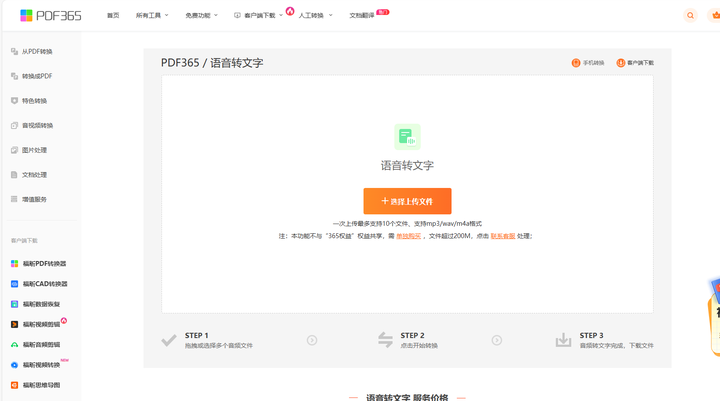The width and height of the screenshot is (720, 401).
Task: Click the STEP 1 checkmark icon
Action: point(169,340)
